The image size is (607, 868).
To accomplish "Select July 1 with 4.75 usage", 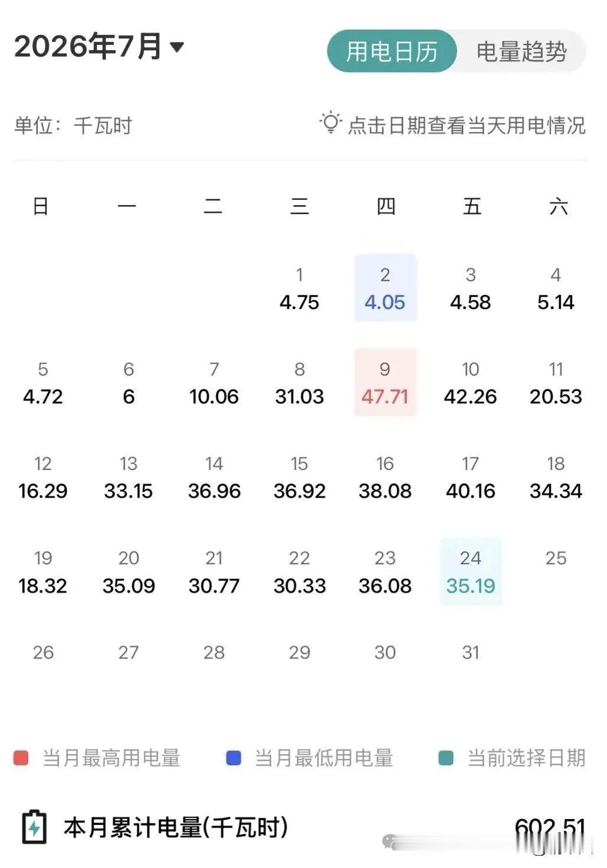I will 300,288.
